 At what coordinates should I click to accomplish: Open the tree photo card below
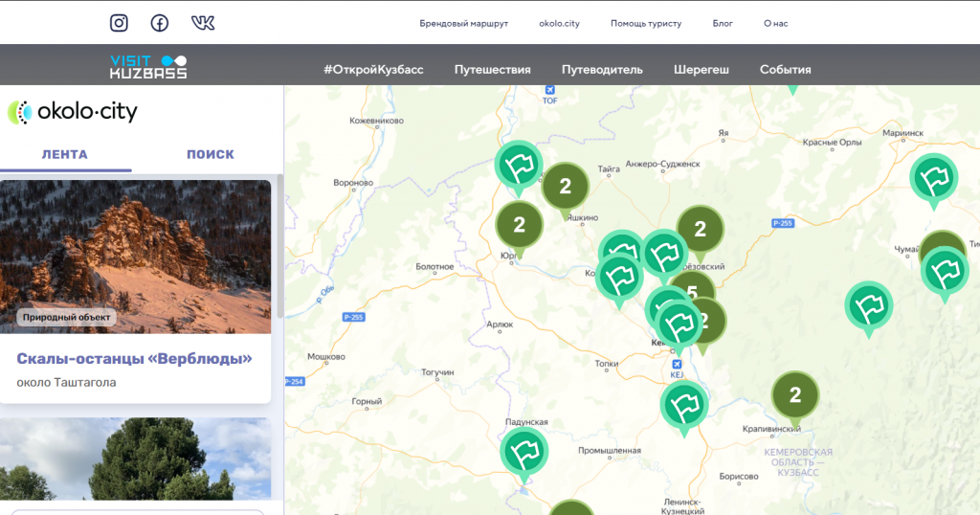point(136,459)
